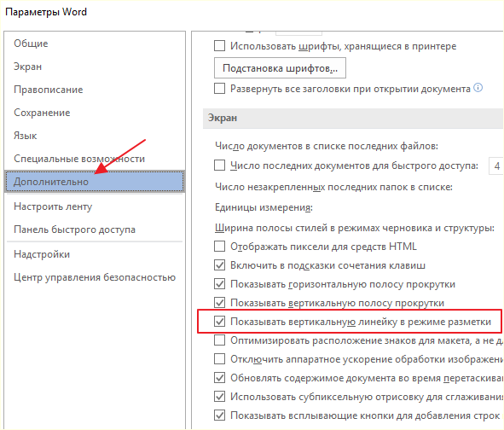This screenshot has width=504, height=430.
Task: Toggle Показывать вертикальную линейку в режиме разметки
Action: (x=219, y=322)
